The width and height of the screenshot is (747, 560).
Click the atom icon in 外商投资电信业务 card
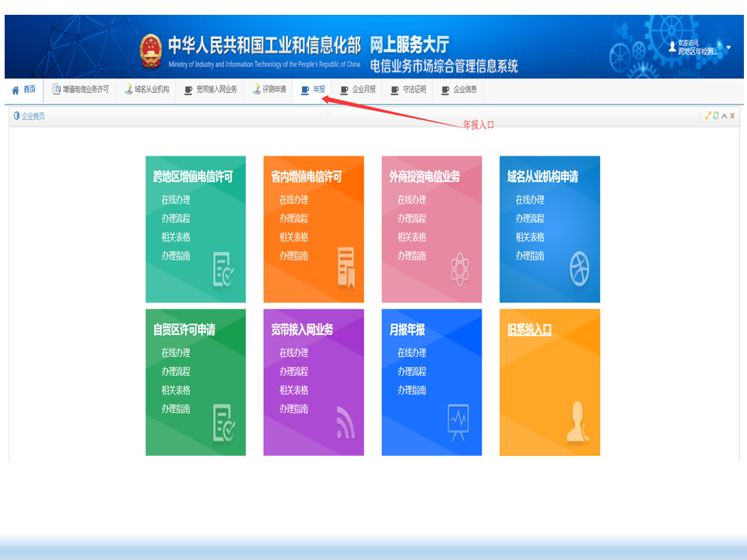pos(460,269)
